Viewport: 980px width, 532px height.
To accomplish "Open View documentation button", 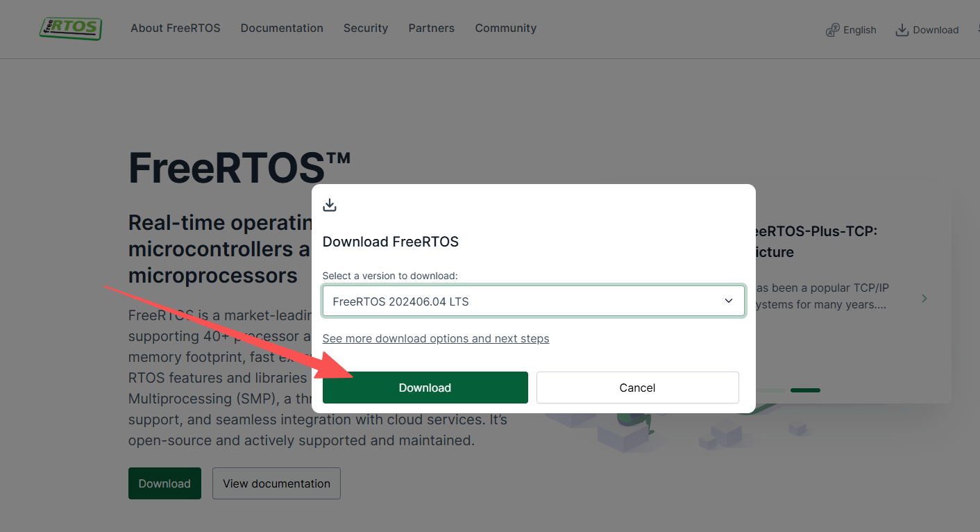I will click(x=276, y=483).
